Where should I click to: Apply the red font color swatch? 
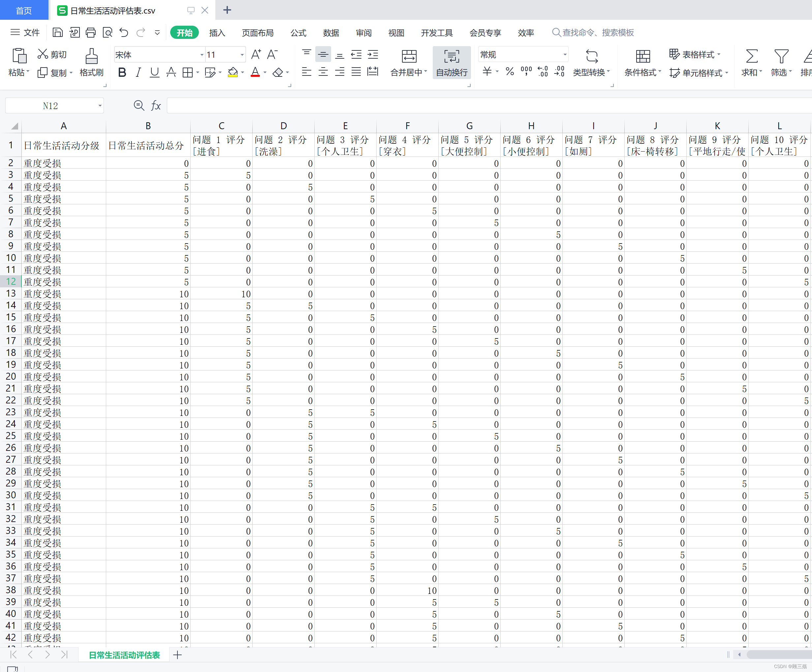(x=255, y=72)
